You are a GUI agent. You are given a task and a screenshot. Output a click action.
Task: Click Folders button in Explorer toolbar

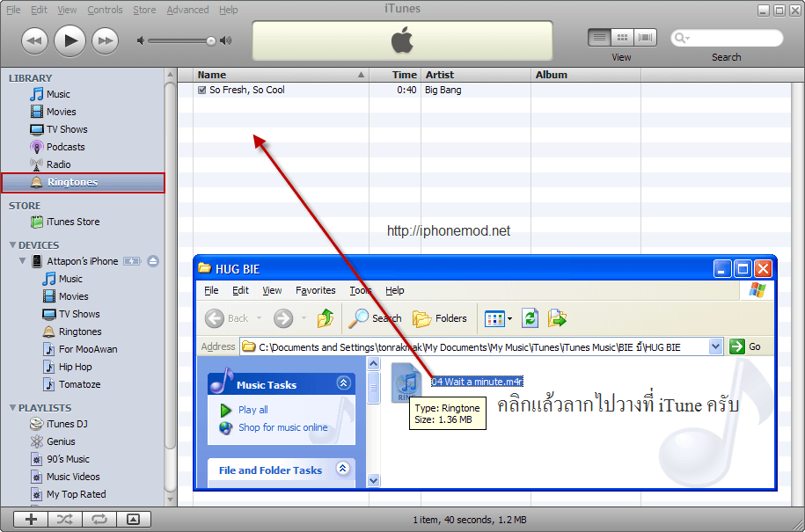(440, 318)
